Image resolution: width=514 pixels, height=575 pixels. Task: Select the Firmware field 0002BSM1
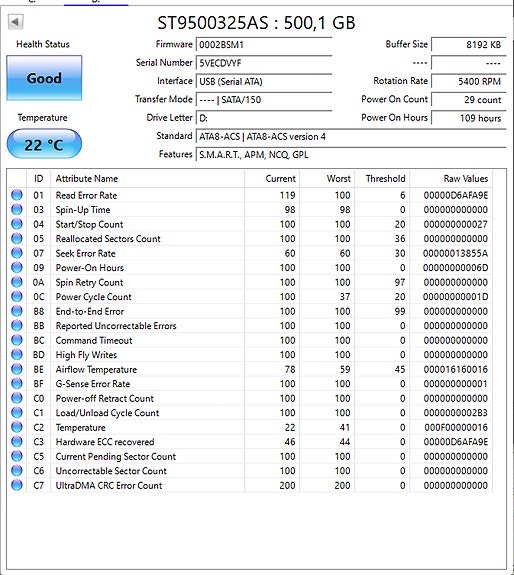[x=264, y=45]
